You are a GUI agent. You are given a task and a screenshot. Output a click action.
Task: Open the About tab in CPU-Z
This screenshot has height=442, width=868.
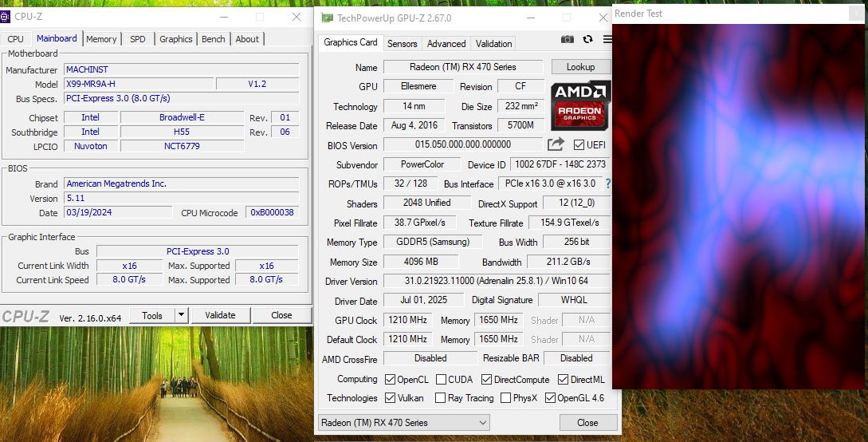(247, 39)
